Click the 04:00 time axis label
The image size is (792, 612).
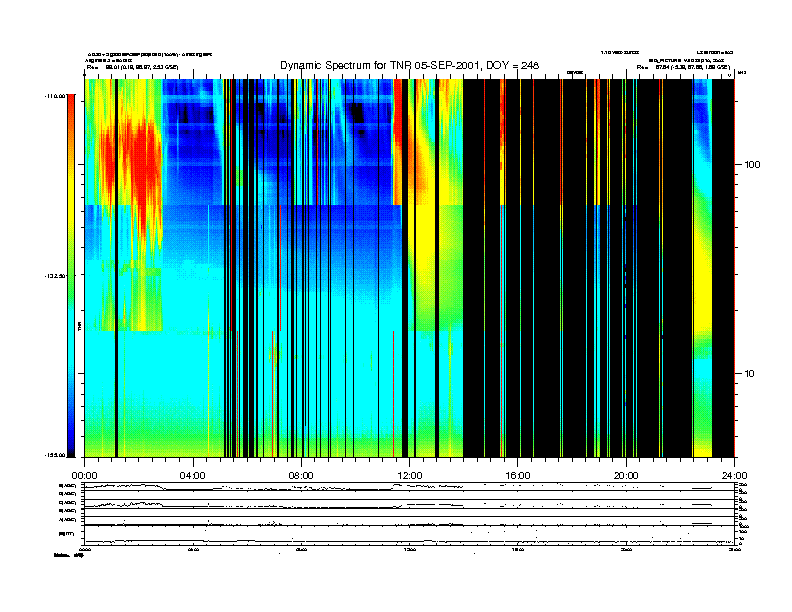click(193, 476)
